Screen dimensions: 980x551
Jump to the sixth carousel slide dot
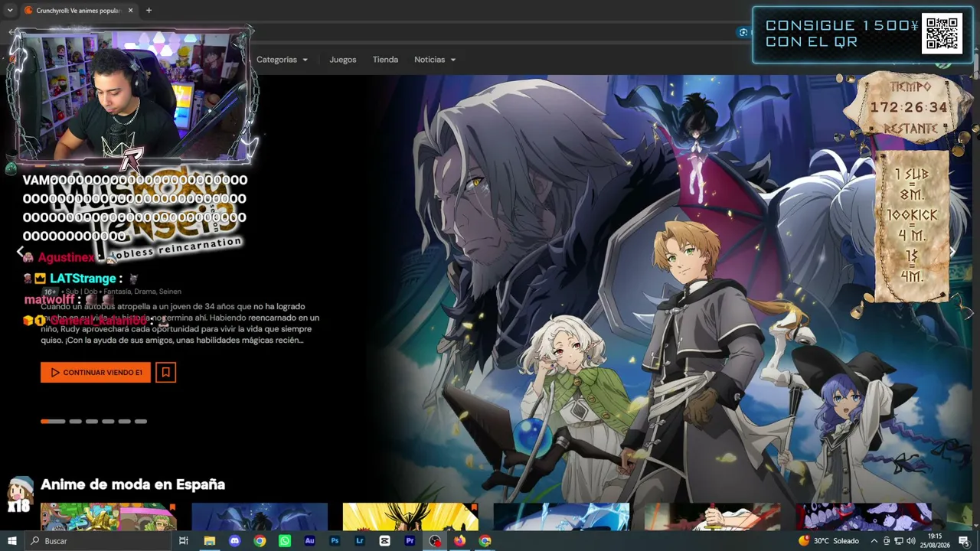pyautogui.click(x=141, y=421)
